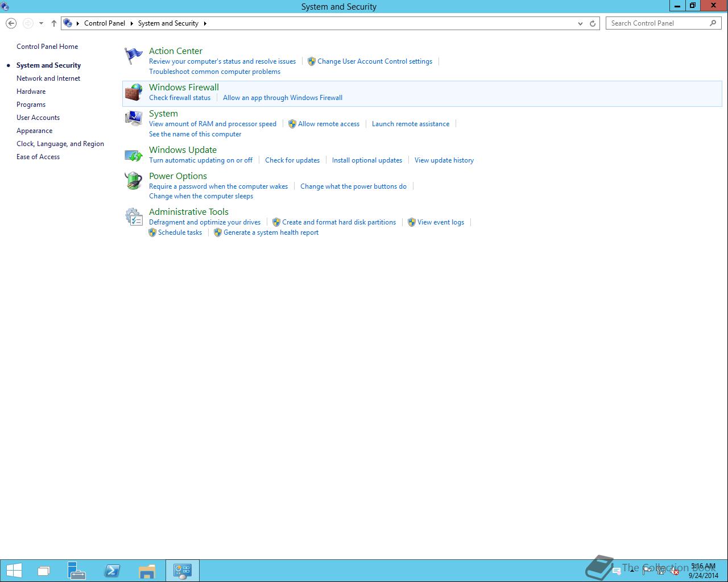Click Schedule tasks link

pos(180,232)
